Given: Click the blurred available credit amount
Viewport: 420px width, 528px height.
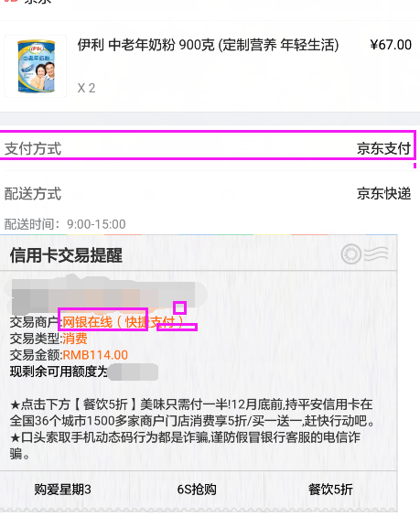Looking at the screenshot, I should click(x=134, y=372).
